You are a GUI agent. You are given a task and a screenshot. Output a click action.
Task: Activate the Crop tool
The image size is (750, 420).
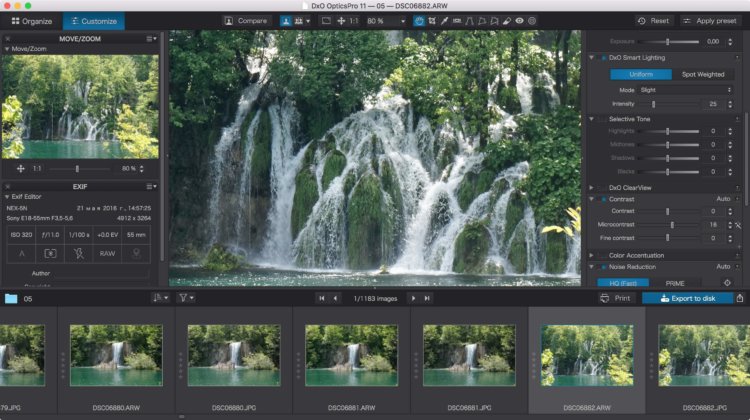432,21
